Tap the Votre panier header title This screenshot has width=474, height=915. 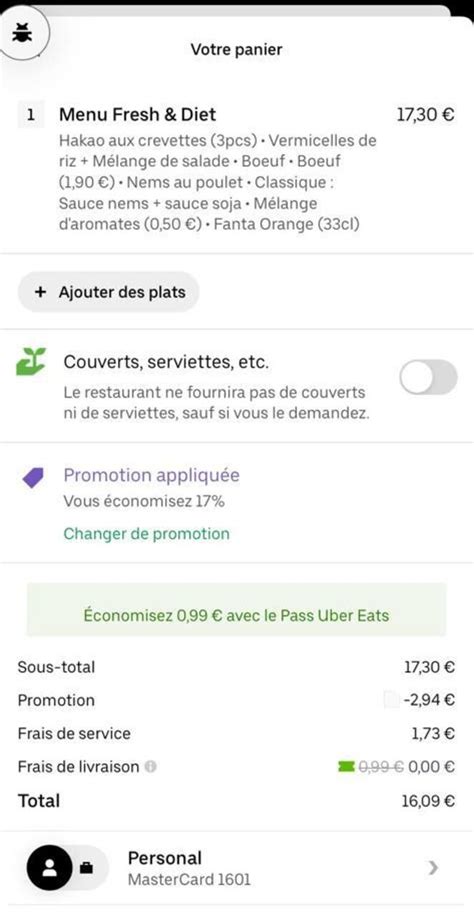tap(236, 50)
